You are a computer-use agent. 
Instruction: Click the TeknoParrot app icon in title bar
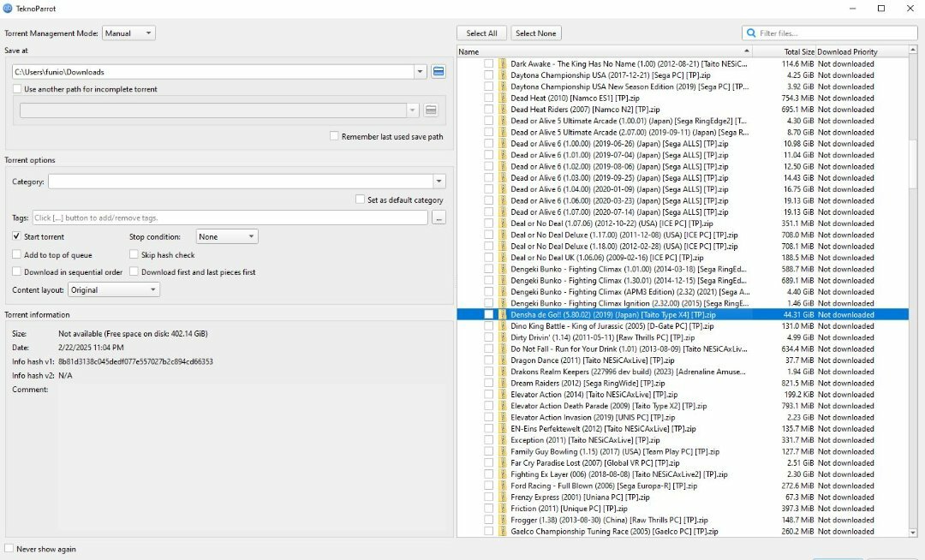click(x=8, y=9)
